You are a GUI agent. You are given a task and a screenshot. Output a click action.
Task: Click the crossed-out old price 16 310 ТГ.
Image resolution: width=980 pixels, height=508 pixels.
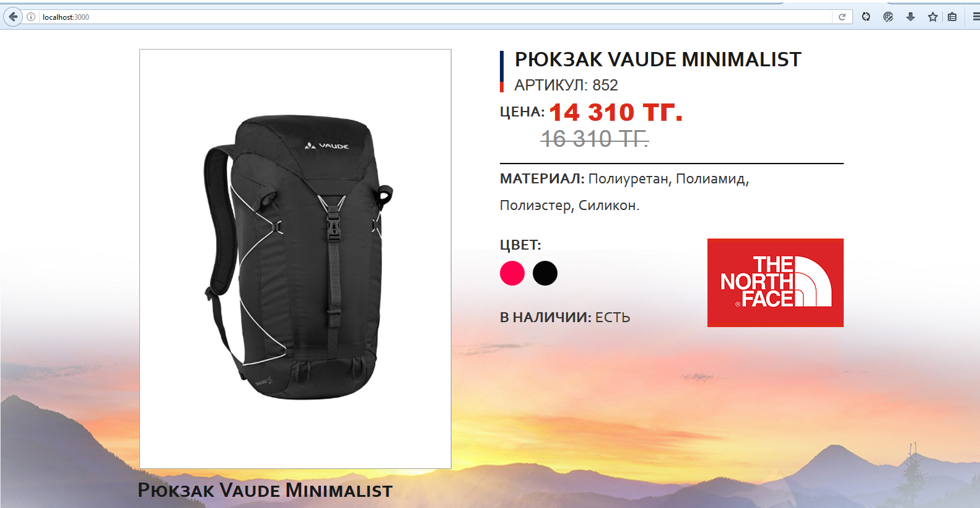click(595, 139)
